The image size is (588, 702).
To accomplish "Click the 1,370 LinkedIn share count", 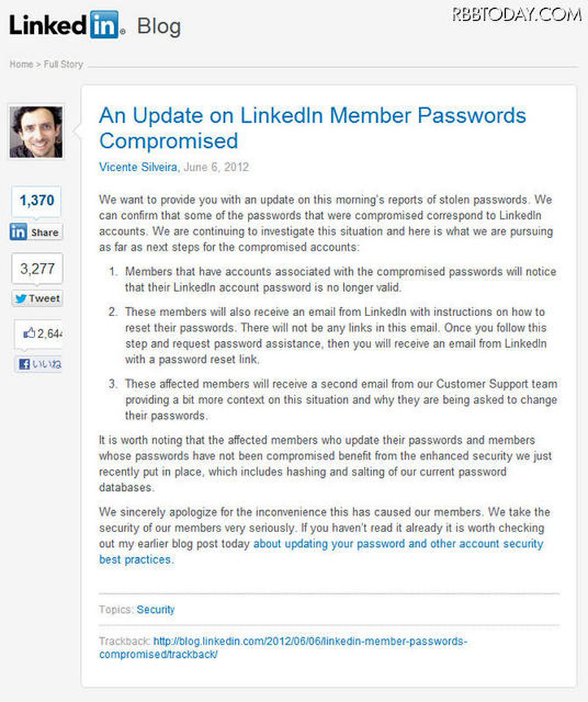I will pyautogui.click(x=37, y=201).
